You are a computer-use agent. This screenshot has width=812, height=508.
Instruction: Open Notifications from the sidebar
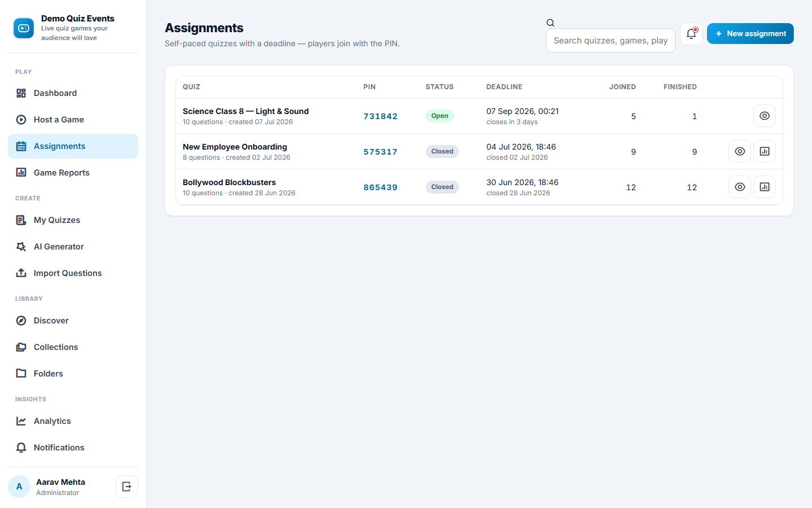(73, 448)
